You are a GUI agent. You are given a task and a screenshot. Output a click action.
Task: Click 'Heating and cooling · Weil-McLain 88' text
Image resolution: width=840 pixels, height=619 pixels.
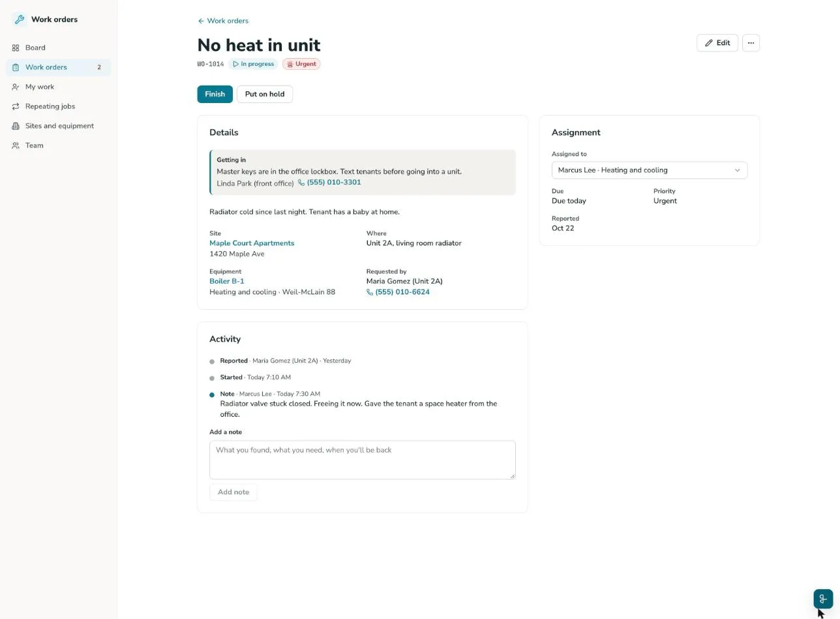coord(273,292)
